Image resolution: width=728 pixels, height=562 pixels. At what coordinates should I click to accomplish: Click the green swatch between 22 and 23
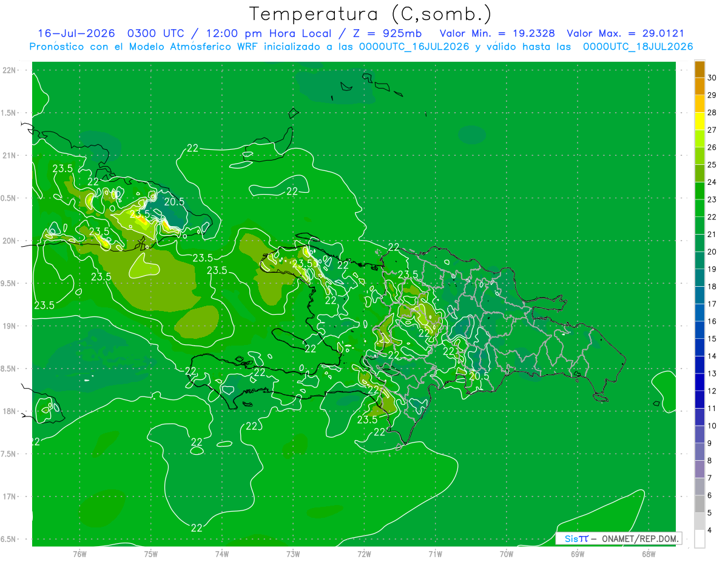[699, 208]
